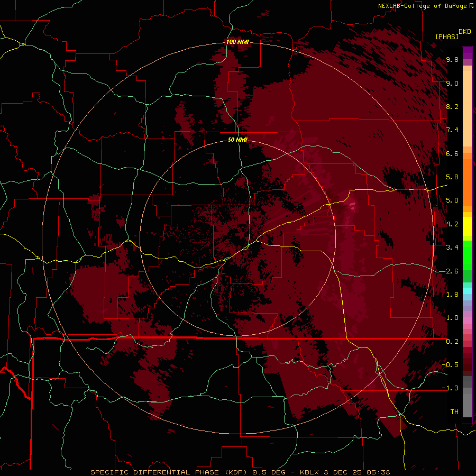Click the 2.6 value on the color scale
The image size is (476, 476).
click(x=452, y=271)
